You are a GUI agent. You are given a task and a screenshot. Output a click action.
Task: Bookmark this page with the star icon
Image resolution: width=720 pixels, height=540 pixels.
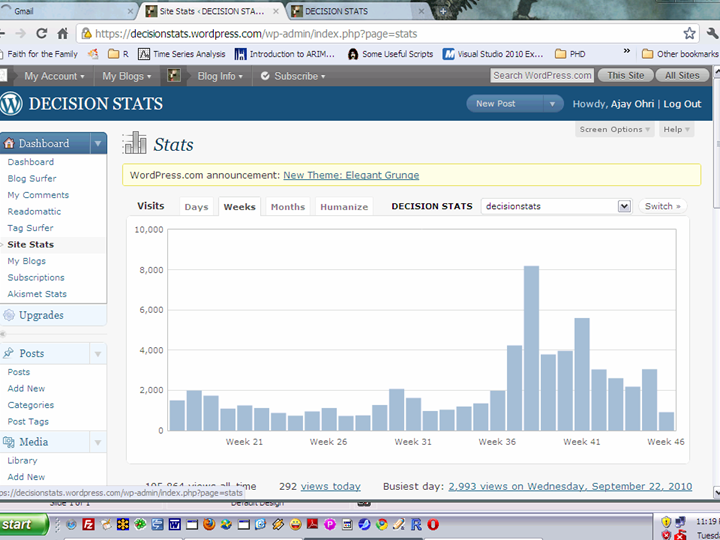click(x=689, y=33)
